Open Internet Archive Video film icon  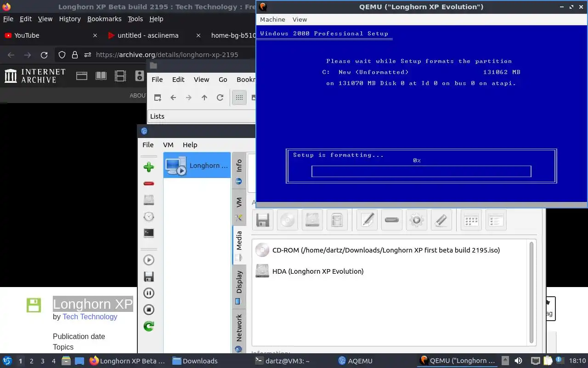click(x=120, y=76)
